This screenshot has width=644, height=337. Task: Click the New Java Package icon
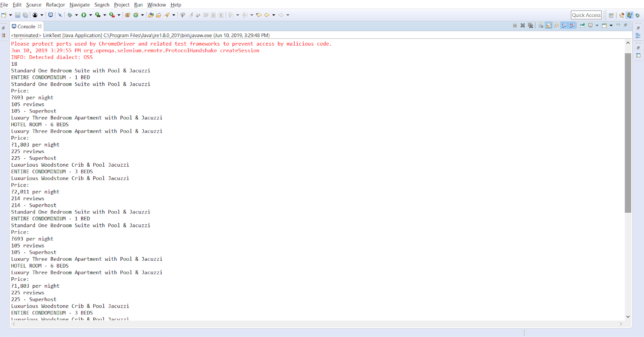[127, 15]
